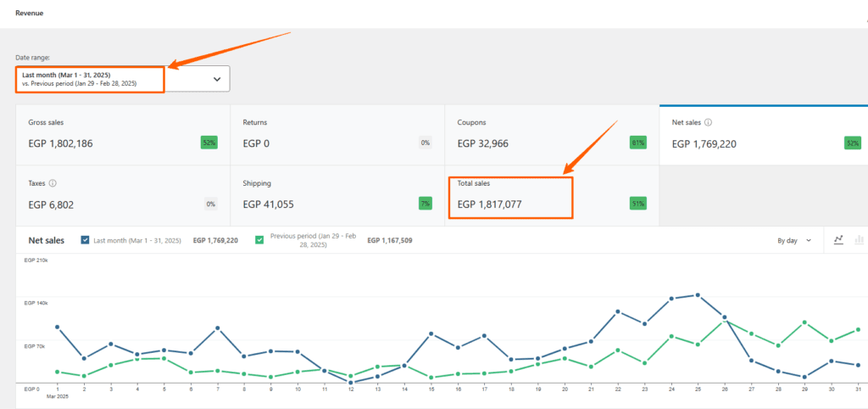Click the Revenue page heading
This screenshot has height=409, width=868.
pos(30,13)
